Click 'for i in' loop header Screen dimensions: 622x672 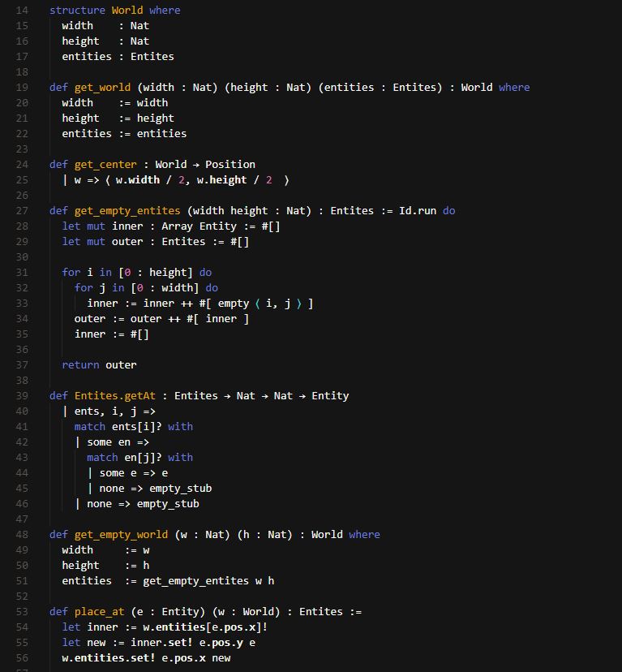[87, 273]
